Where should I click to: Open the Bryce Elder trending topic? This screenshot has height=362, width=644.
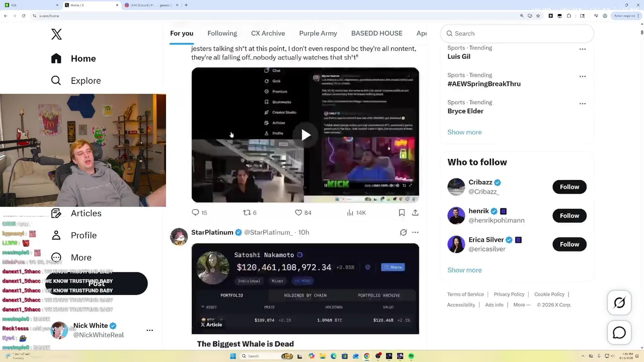pyautogui.click(x=465, y=111)
